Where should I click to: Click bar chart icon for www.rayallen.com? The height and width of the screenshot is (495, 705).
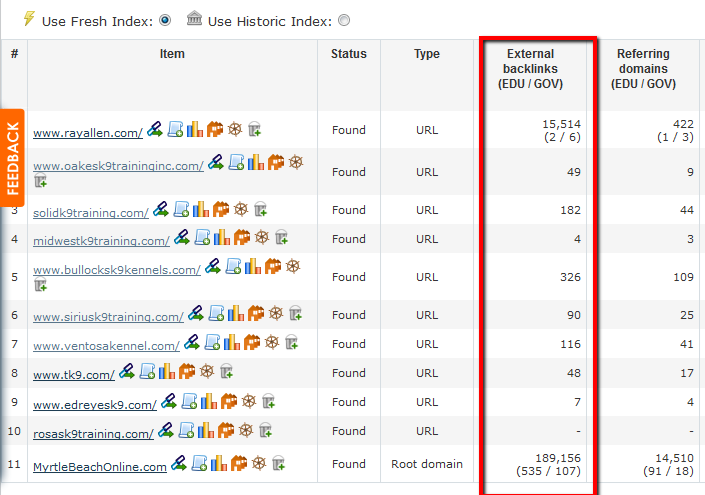[195, 129]
